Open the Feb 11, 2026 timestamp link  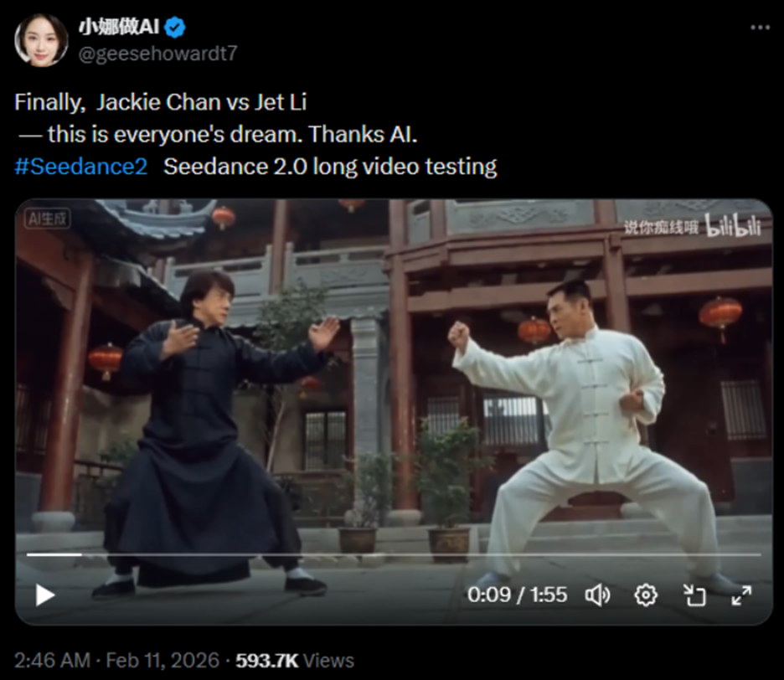(162, 661)
